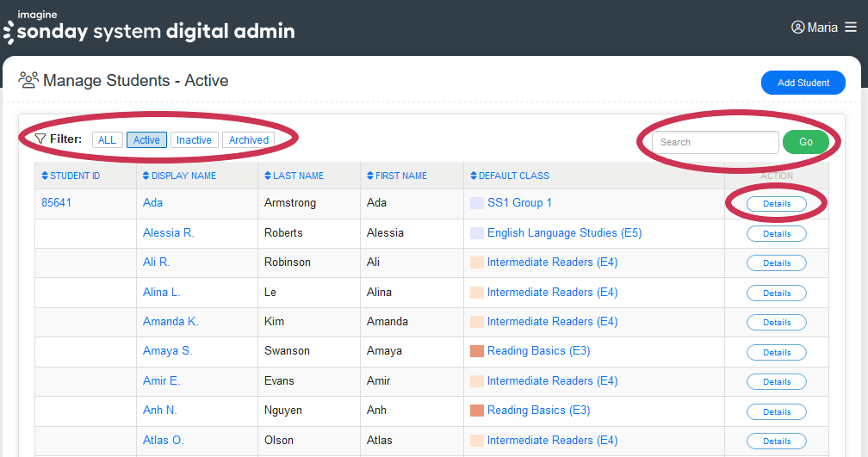Click the Manage Students group icon
Image resolution: width=868 pixels, height=457 pixels.
(x=28, y=80)
